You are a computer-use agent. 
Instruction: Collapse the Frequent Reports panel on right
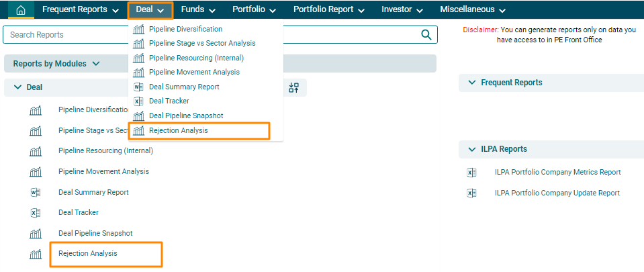pyautogui.click(x=470, y=83)
